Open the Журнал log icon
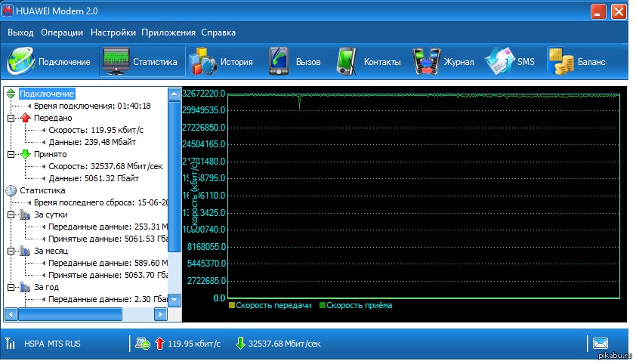636x364 pixels. point(426,62)
